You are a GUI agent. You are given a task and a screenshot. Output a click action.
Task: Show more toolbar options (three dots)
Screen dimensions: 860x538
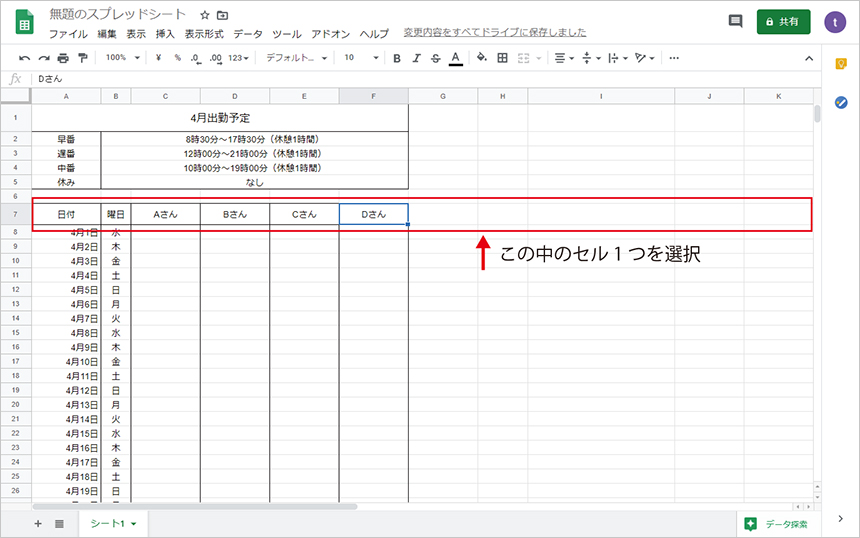tap(674, 58)
